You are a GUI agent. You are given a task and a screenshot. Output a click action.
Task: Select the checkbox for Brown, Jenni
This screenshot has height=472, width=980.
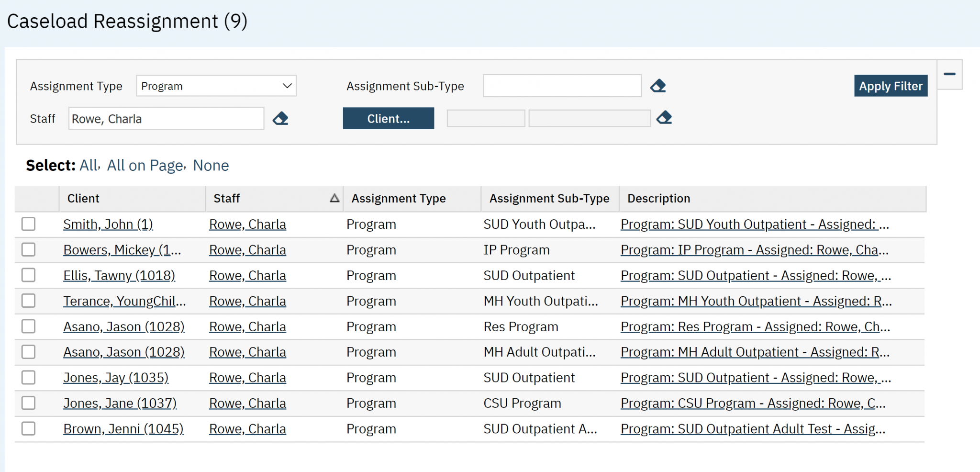click(x=29, y=428)
